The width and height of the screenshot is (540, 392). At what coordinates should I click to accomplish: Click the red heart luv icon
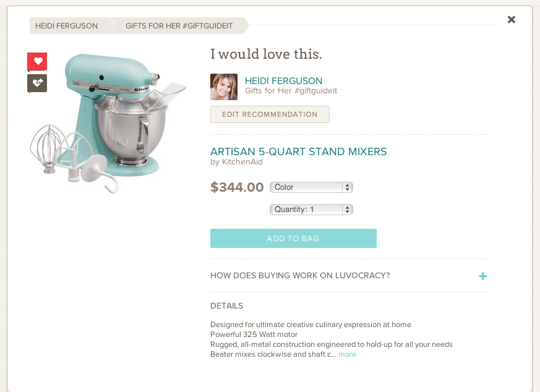point(37,62)
